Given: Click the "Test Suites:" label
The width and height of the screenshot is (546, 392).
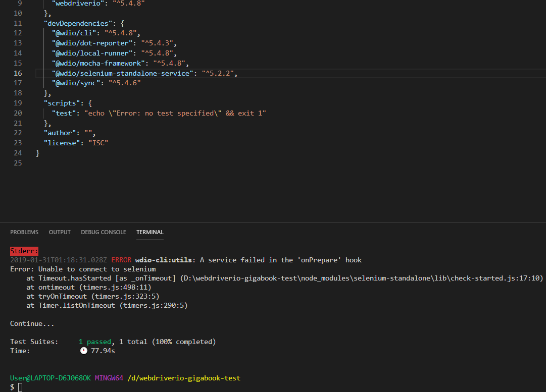Looking at the screenshot, I should pyautogui.click(x=34, y=342).
